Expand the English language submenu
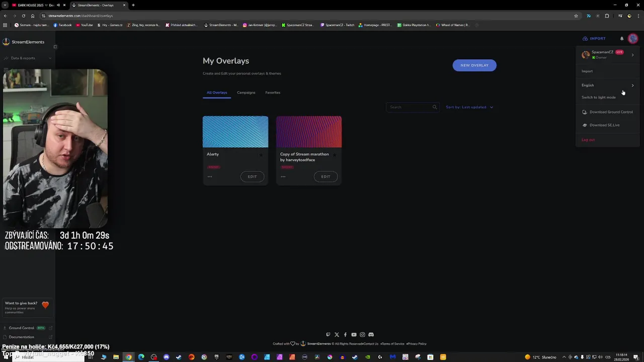644x362 pixels. 607,85
